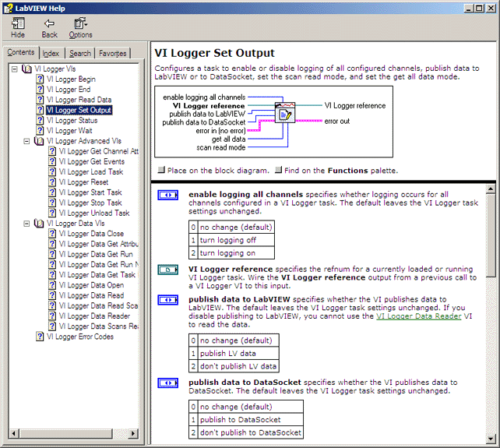This screenshot has height=448, width=500.
Task: Click the enum terminal icon for publish data to LabVIEW
Action: pos(168,300)
